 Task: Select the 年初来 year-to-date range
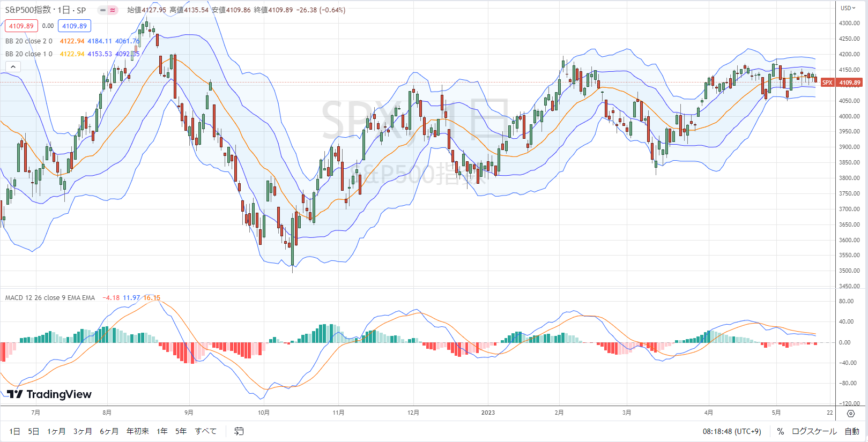[x=138, y=431]
